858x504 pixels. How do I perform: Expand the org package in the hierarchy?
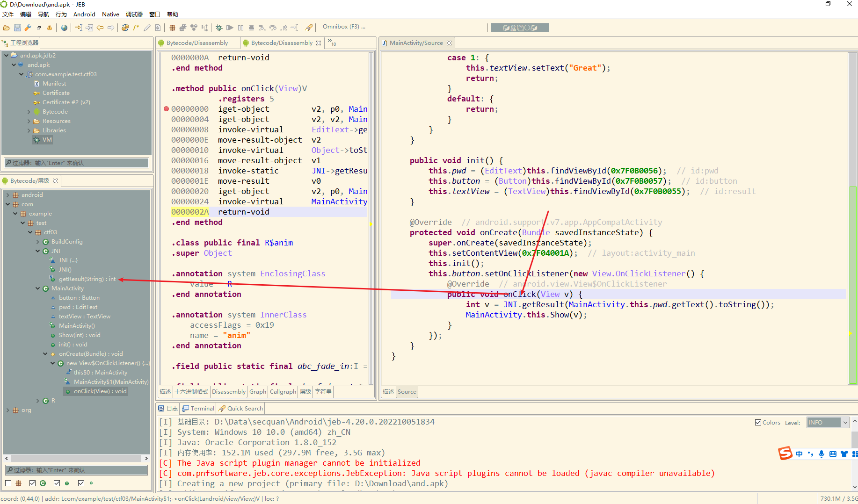[x=7, y=410]
